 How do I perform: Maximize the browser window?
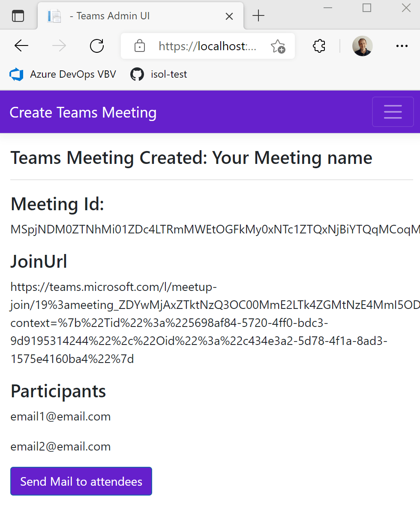click(x=367, y=8)
